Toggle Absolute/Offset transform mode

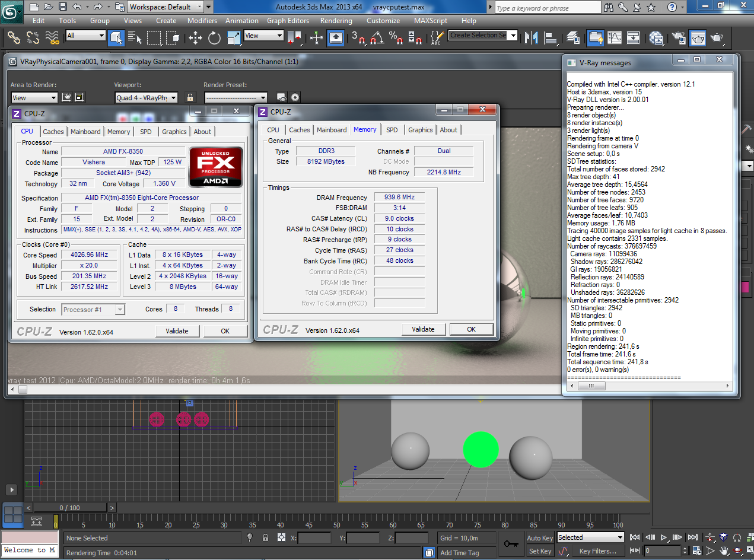[281, 537]
